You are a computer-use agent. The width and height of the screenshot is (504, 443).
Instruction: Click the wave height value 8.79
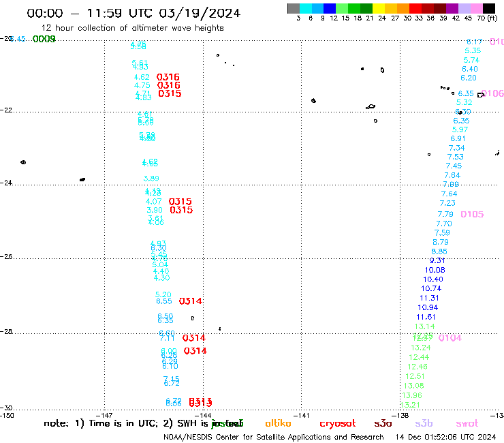click(x=441, y=242)
